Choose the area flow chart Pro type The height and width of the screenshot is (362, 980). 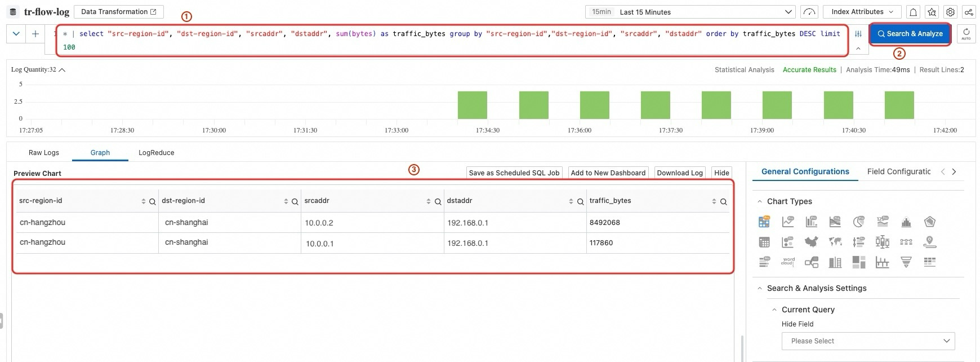point(835,222)
